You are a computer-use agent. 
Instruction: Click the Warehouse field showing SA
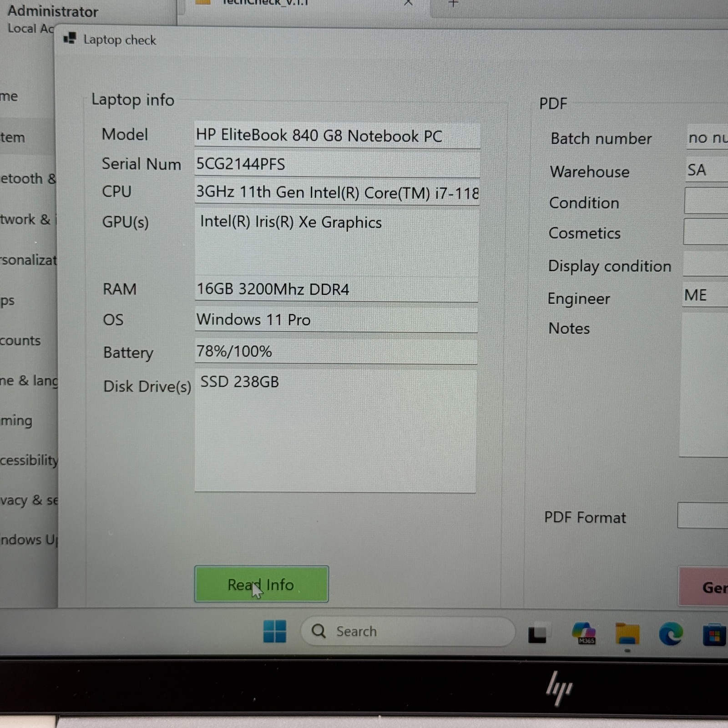click(x=707, y=170)
